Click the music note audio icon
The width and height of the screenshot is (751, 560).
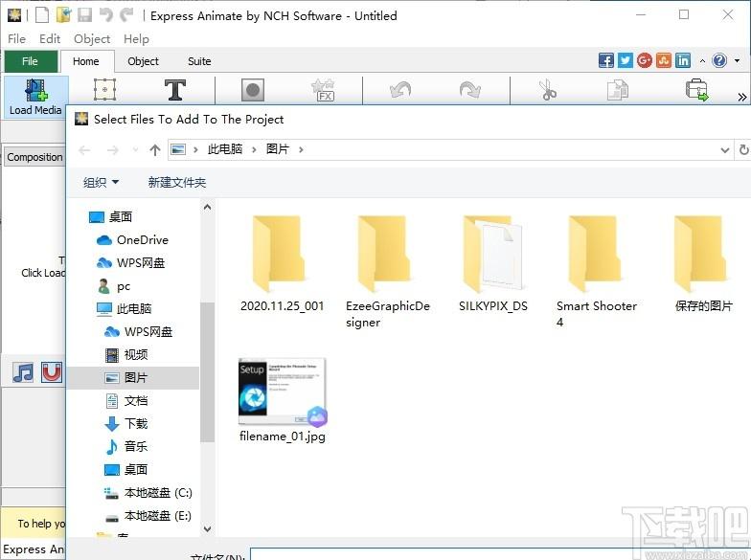[x=23, y=372]
